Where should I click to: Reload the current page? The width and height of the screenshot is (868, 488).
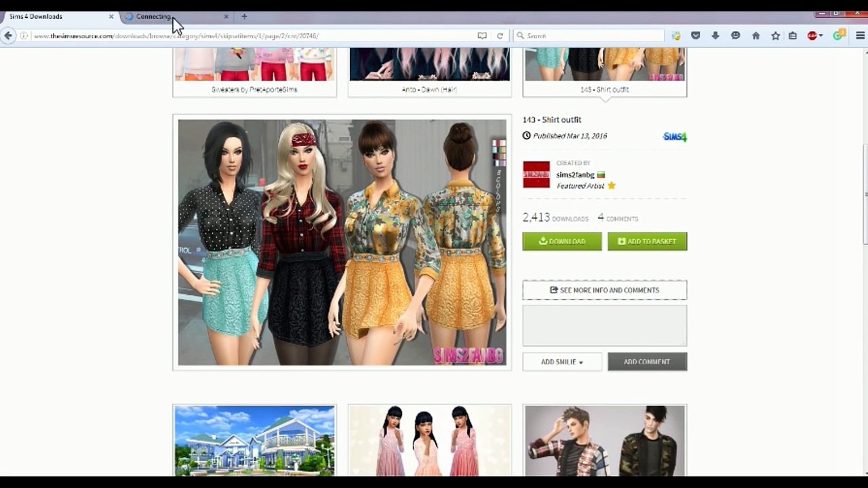coord(500,36)
